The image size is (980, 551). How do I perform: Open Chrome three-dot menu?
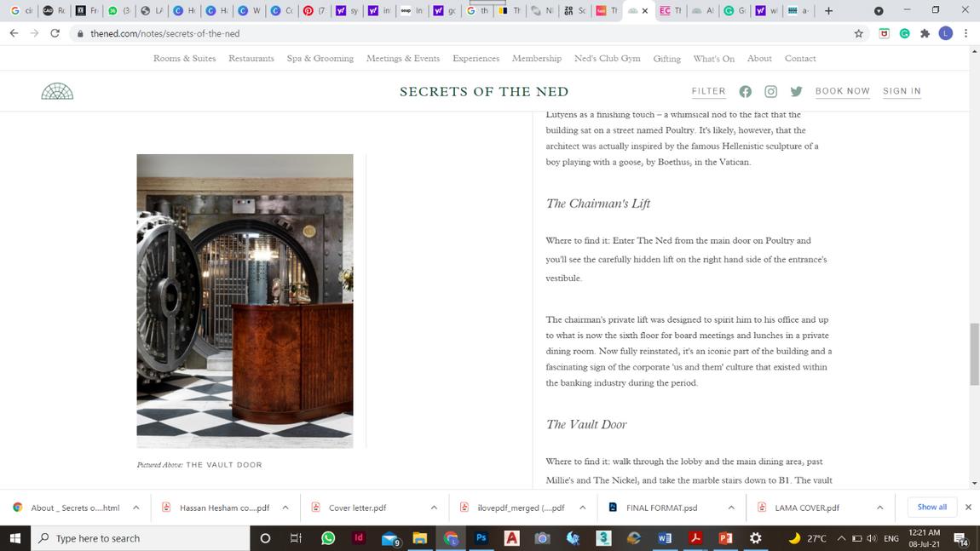point(966,34)
